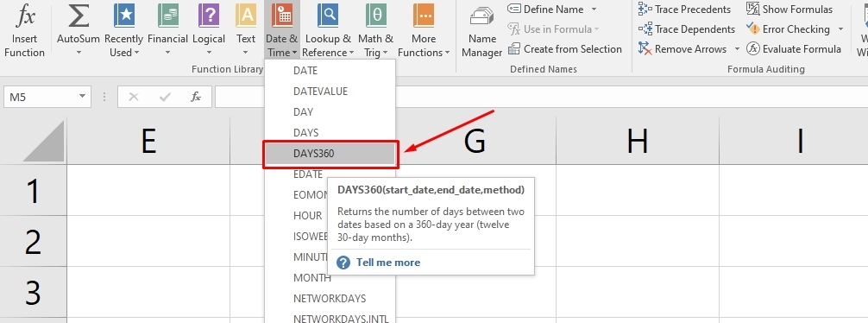This screenshot has height=323, width=868.
Task: Open the Text functions icon
Action: tap(246, 16)
